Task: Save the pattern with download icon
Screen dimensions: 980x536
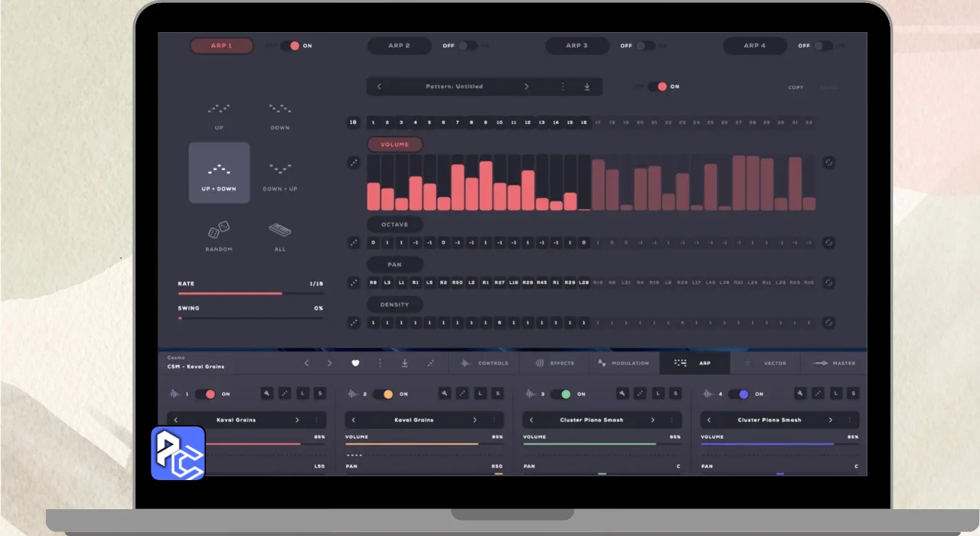Action: pyautogui.click(x=587, y=87)
